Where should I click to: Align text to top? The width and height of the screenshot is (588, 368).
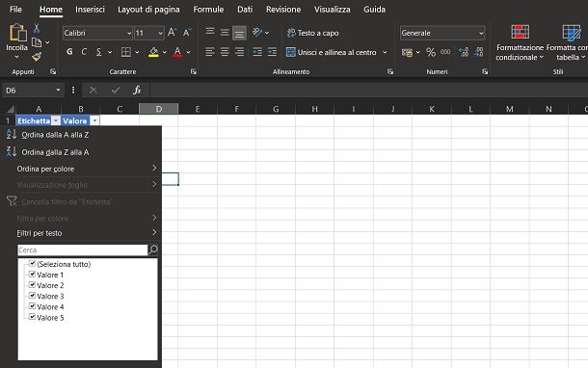pos(210,32)
